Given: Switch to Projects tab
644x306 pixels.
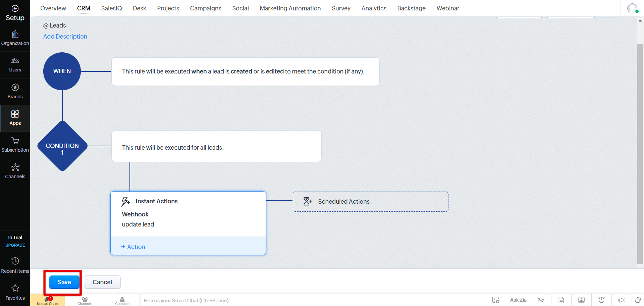Looking at the screenshot, I should click(x=168, y=8).
